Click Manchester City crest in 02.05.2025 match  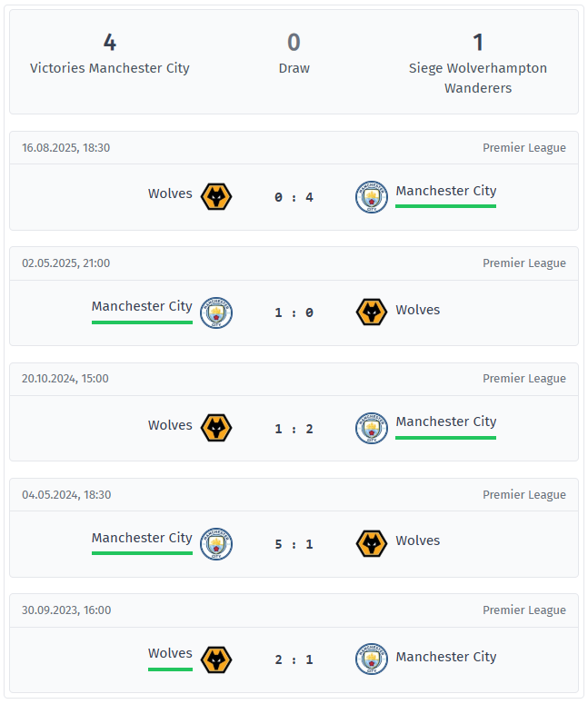click(x=216, y=312)
